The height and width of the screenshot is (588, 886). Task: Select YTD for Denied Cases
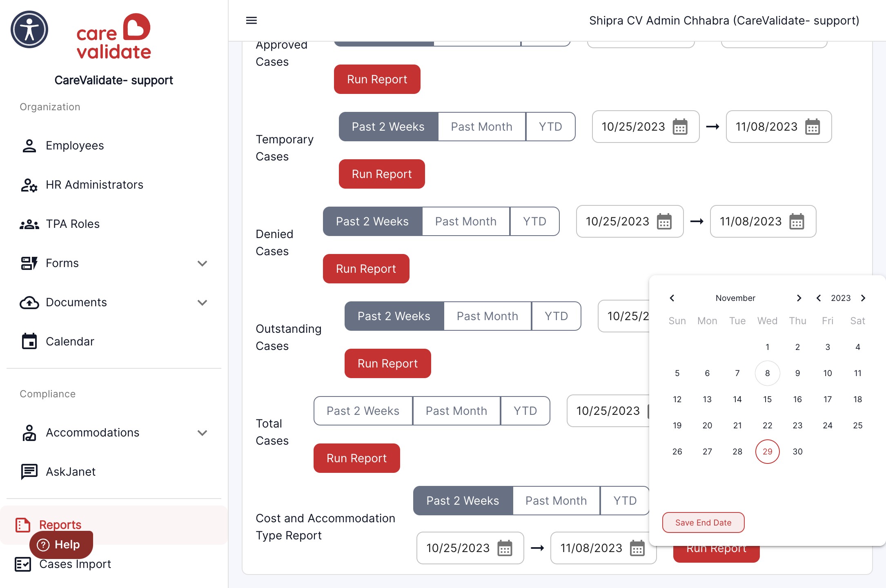coord(535,221)
